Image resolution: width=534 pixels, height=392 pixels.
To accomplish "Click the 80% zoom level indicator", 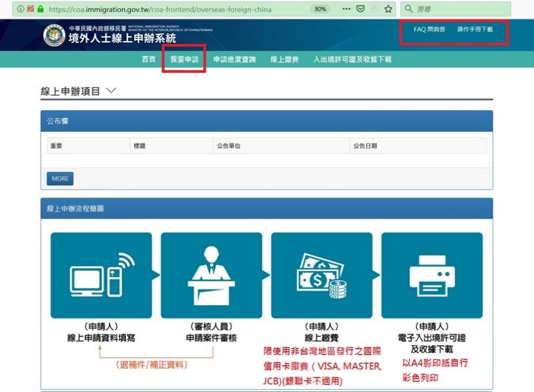I will [320, 9].
